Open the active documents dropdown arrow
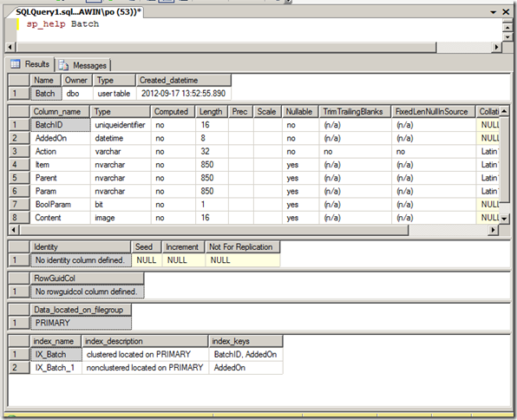The width and height of the screenshot is (517, 420). pyautogui.click(x=494, y=12)
